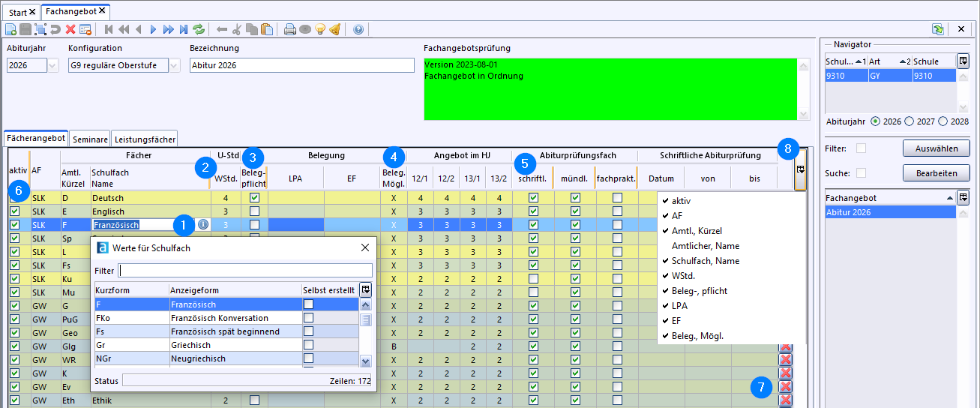Click the green-arrow icon at the top right of the toolbar
980x408 pixels.
point(938,29)
